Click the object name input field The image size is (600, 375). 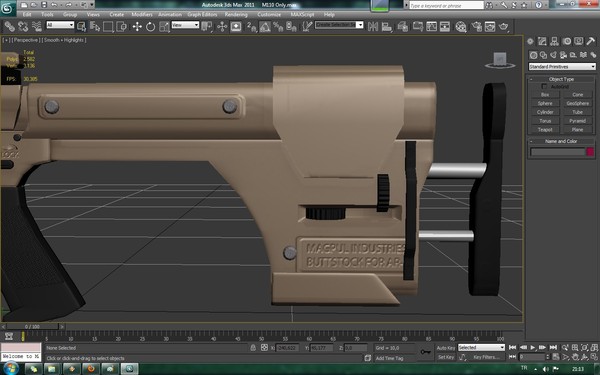pyautogui.click(x=558, y=152)
